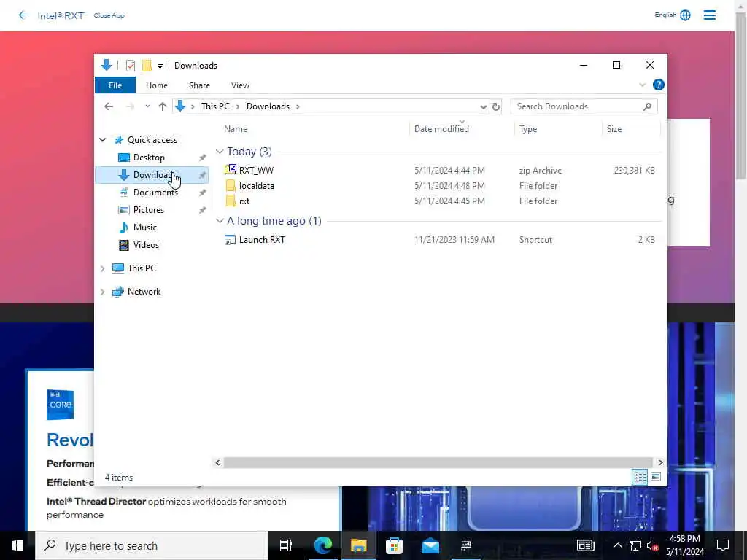The image size is (747, 560).
Task: Expand the This PC tree node
Action: pos(102,268)
